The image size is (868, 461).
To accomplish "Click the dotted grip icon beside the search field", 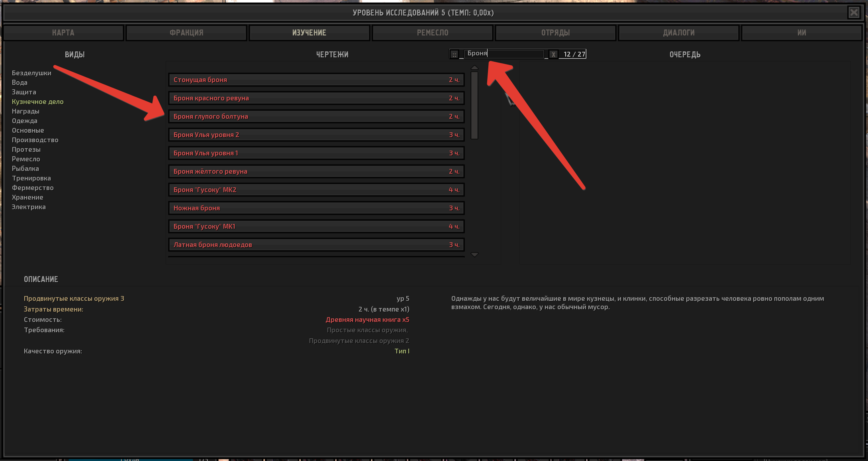I will [455, 54].
